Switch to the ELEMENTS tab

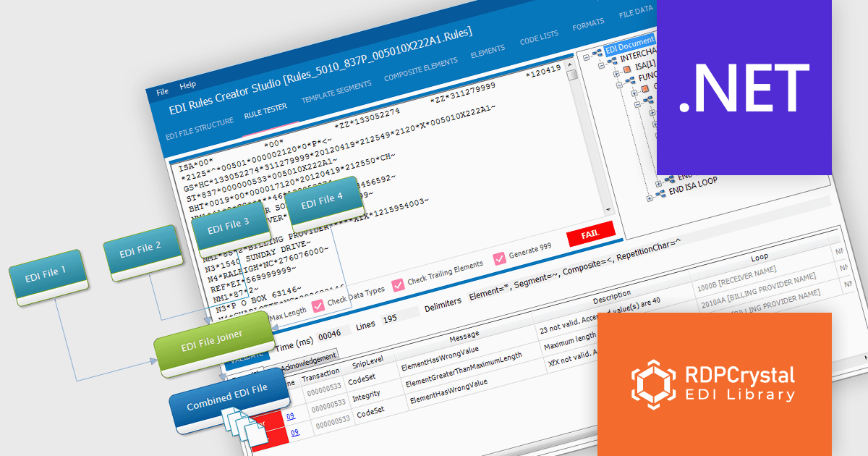pyautogui.click(x=488, y=53)
